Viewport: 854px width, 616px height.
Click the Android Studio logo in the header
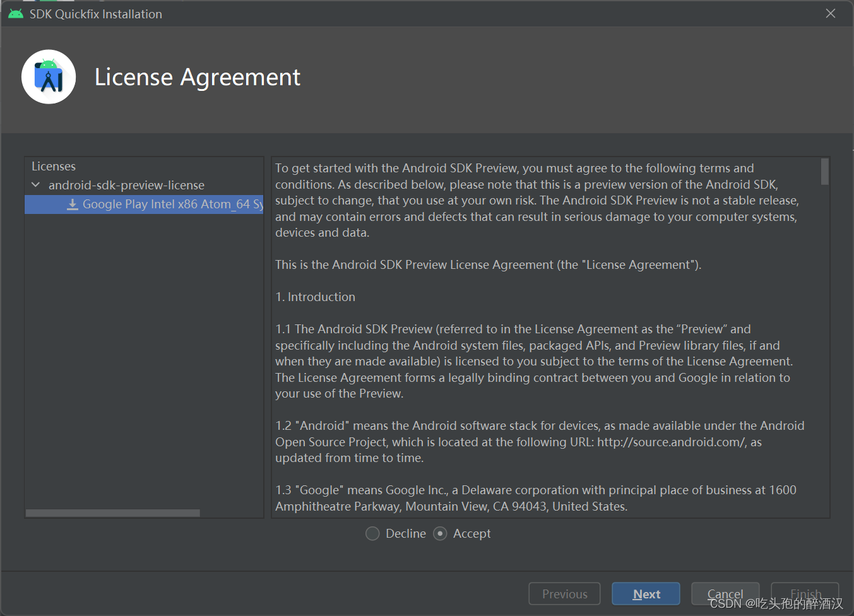(x=49, y=77)
